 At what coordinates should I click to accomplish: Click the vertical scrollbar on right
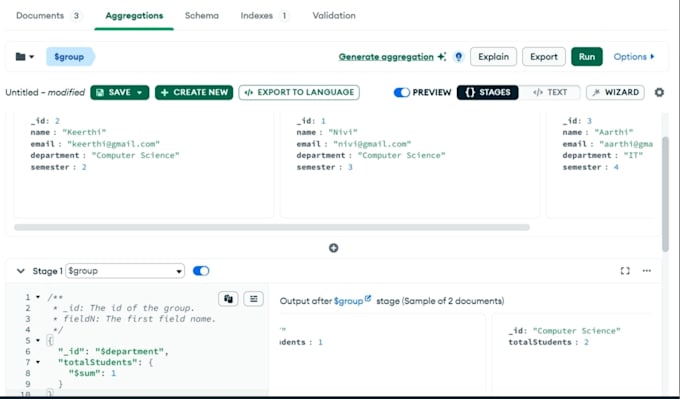[666, 194]
